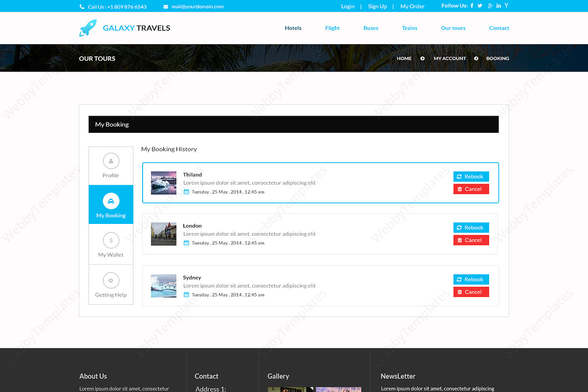Click the calendar icon in London booking
Viewport: 588px width, 392px height.
186,243
